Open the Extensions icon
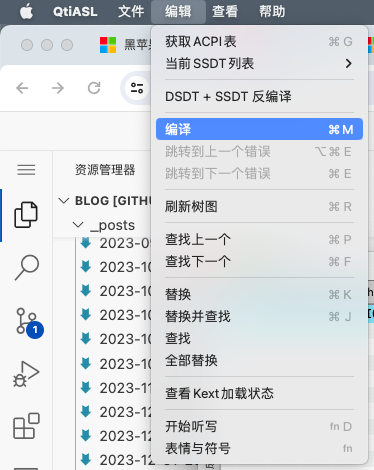The image size is (374, 470). pyautogui.click(x=26, y=426)
